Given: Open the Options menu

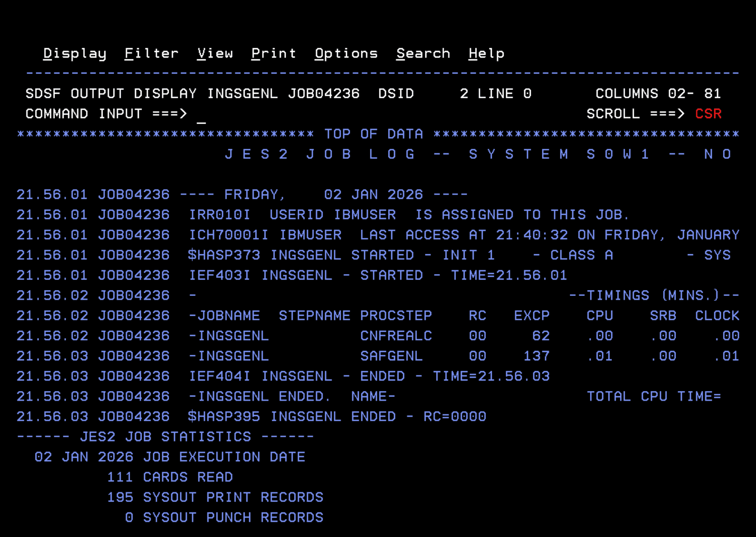Looking at the screenshot, I should click(x=346, y=54).
